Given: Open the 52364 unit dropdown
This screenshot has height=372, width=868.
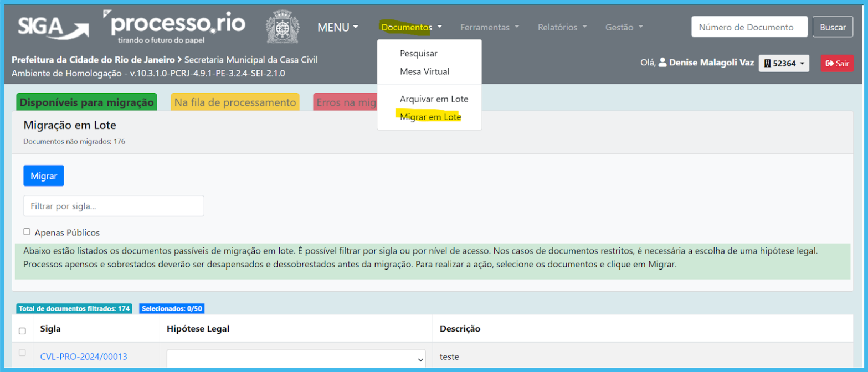Looking at the screenshot, I should coord(783,64).
